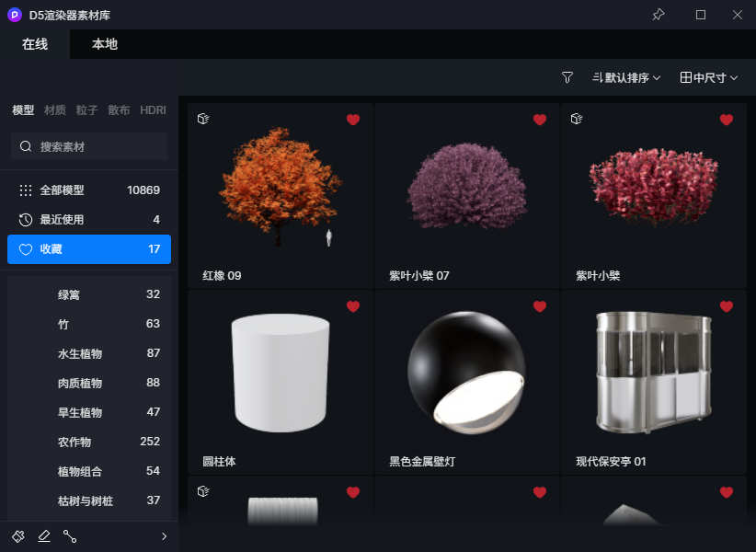
Task: Toggle the heart on the card below 现代保安亭 01
Action: pos(726,492)
